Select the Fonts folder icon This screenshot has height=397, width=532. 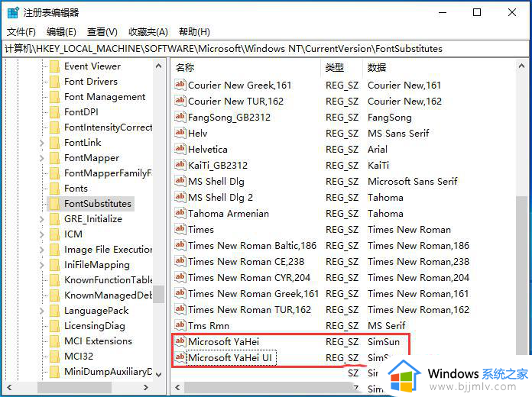pyautogui.click(x=54, y=189)
